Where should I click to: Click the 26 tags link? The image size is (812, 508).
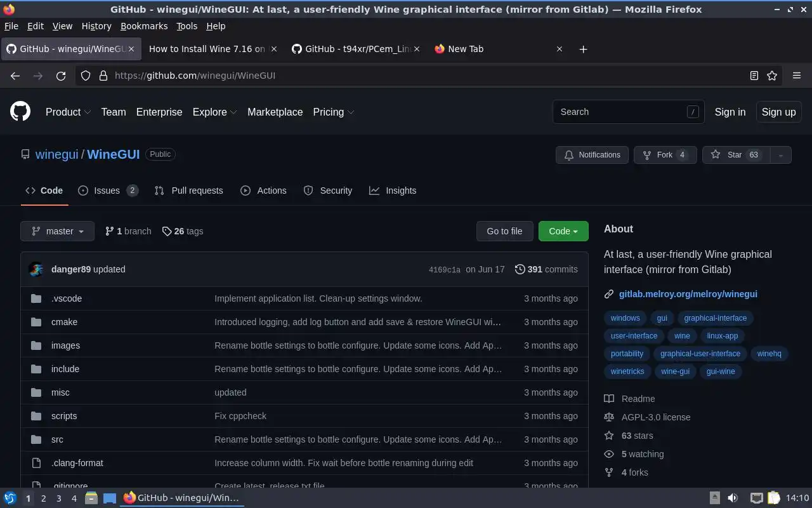click(x=183, y=231)
